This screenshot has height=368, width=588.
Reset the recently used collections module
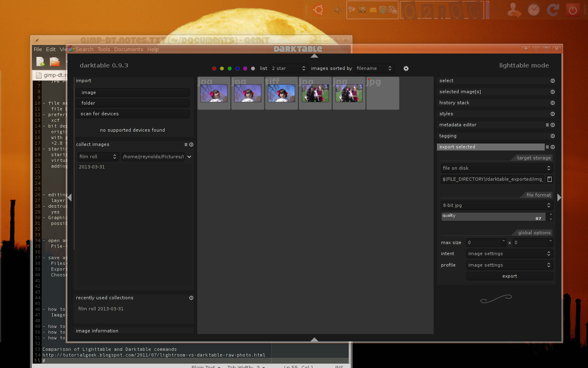[191, 298]
